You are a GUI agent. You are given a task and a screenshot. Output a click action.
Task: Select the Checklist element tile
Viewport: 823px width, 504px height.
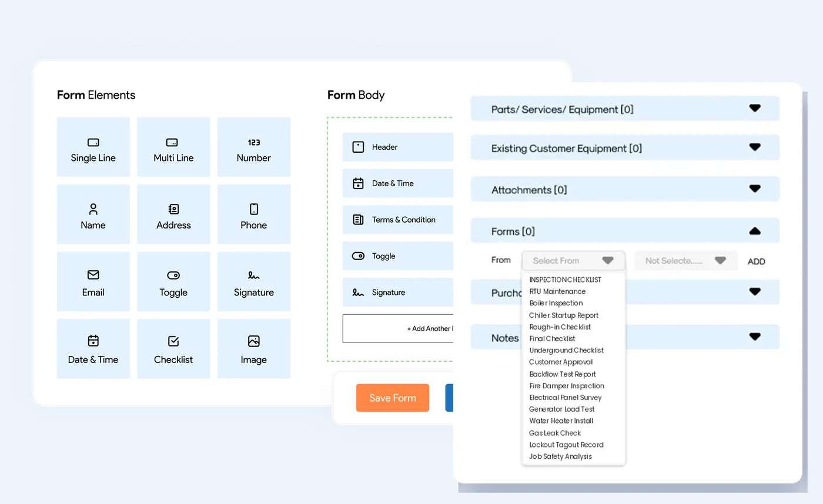[173, 349]
